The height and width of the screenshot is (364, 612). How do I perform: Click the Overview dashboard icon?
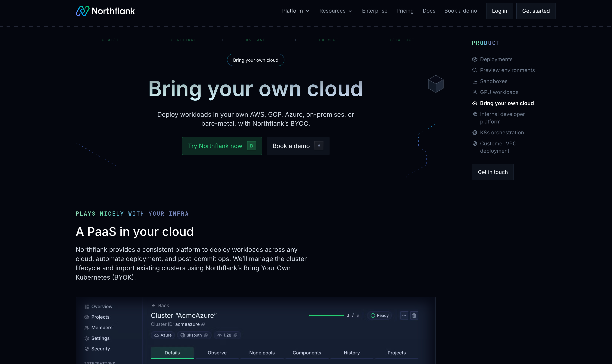tap(86, 307)
